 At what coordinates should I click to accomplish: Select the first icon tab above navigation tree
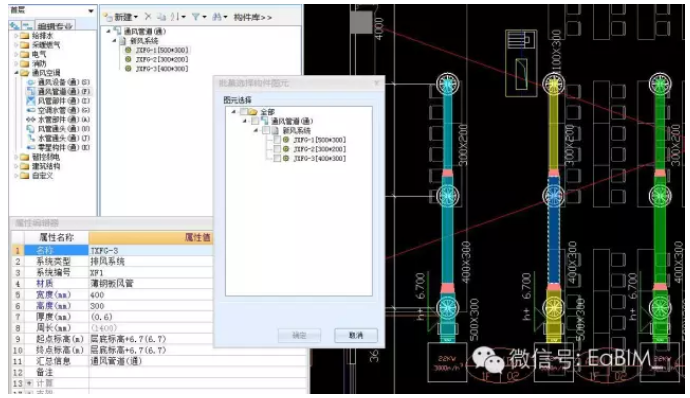point(15,26)
